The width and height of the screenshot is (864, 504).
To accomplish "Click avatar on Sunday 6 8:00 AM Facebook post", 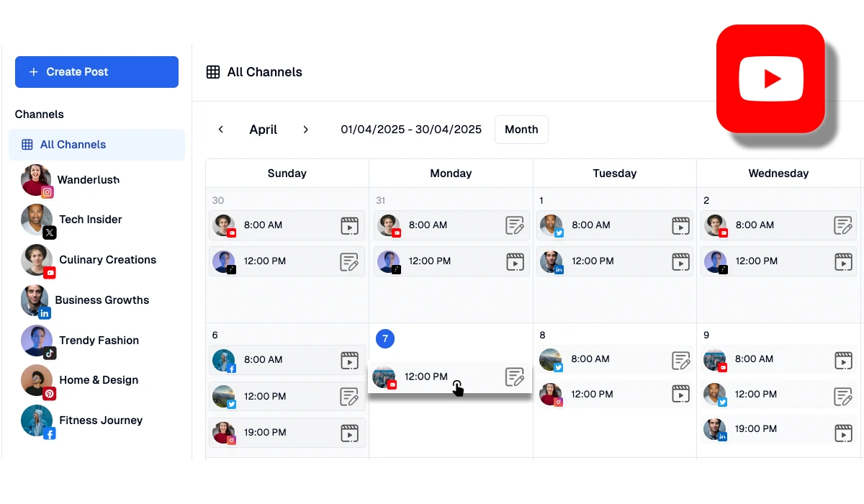I will click(223, 360).
